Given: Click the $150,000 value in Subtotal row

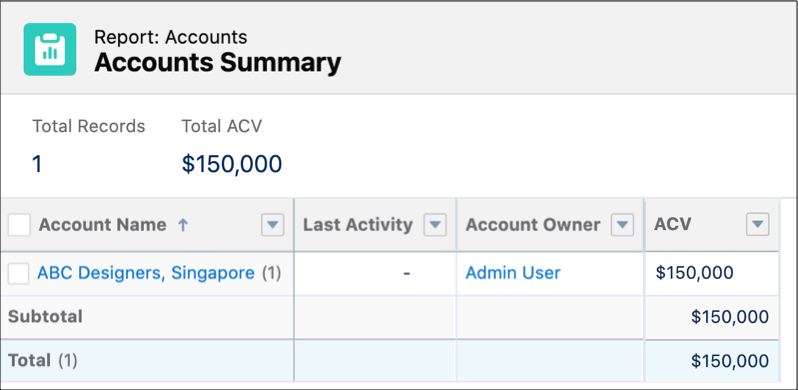Looking at the screenshot, I should pyautogui.click(x=730, y=317).
